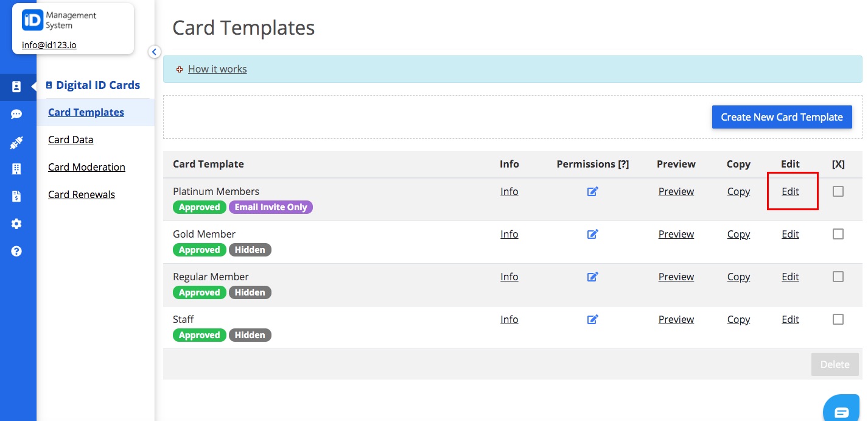This screenshot has width=868, height=421.
Task: Expand the How it works section
Action: tap(217, 69)
